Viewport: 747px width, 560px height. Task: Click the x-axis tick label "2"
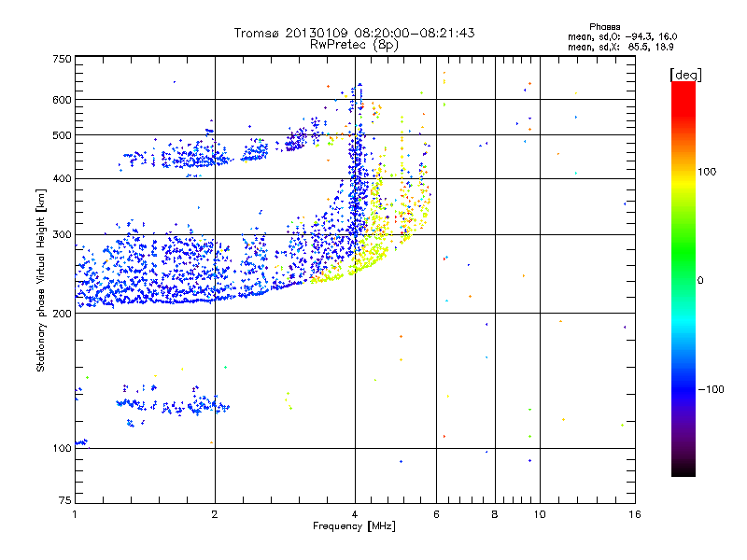[x=215, y=514]
